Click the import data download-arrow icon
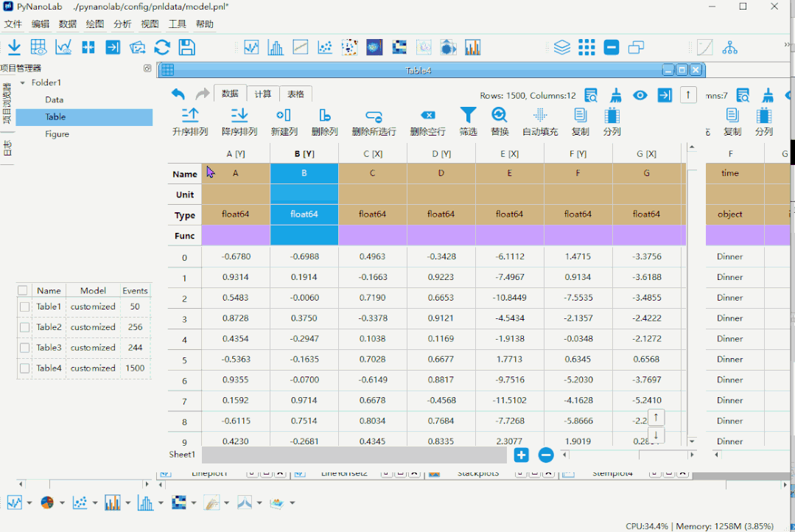Viewport: 795px width, 532px height. (14, 47)
